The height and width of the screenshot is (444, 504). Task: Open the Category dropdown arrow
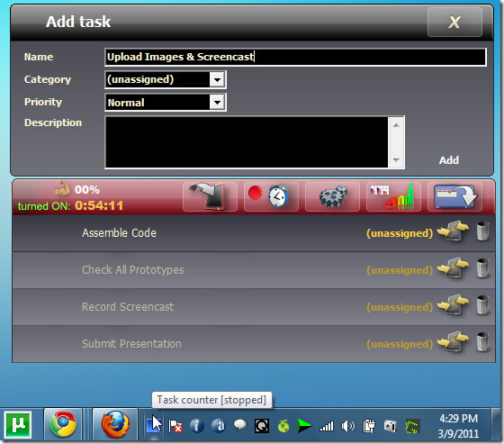coord(217,79)
